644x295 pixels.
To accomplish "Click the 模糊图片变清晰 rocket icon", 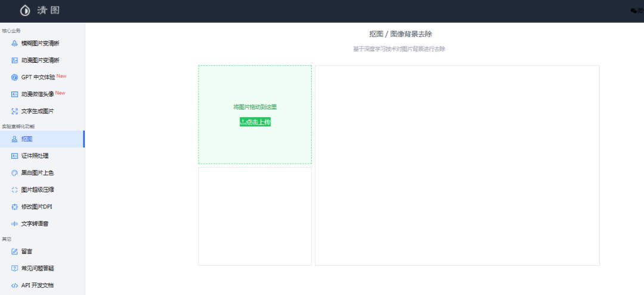I will tap(15, 44).
